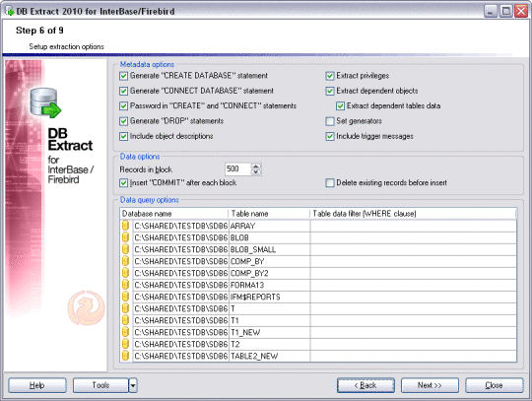Image resolution: width=532 pixels, height=401 pixels.
Task: Click Table name column header
Action: click(269, 214)
